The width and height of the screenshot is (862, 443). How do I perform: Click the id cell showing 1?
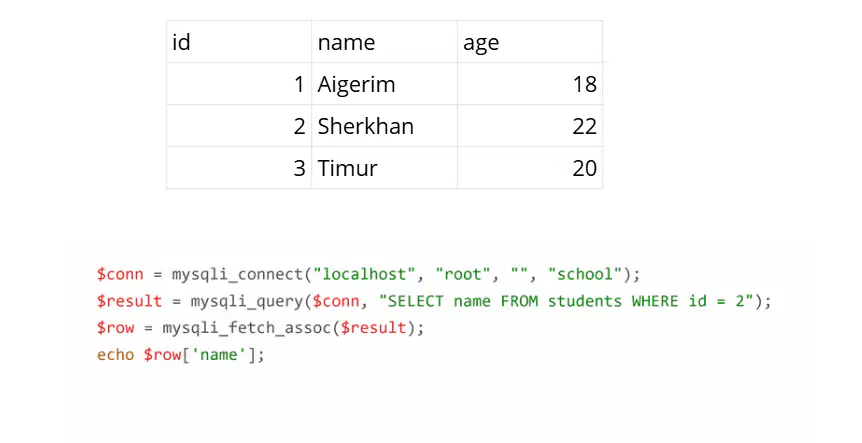click(x=239, y=84)
